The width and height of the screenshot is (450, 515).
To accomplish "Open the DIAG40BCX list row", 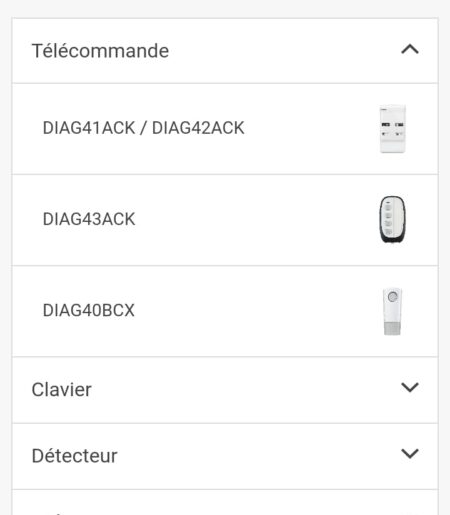I will [225, 311].
